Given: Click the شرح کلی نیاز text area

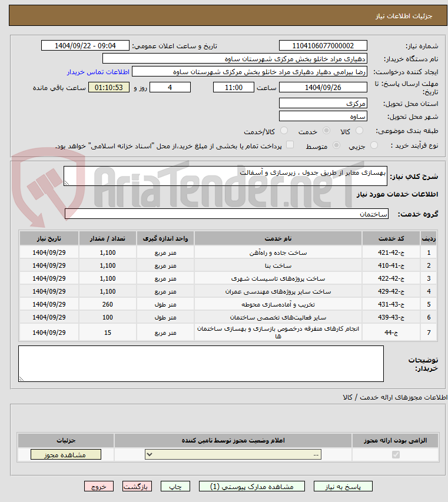Looking at the screenshot, I should click(x=225, y=176).
